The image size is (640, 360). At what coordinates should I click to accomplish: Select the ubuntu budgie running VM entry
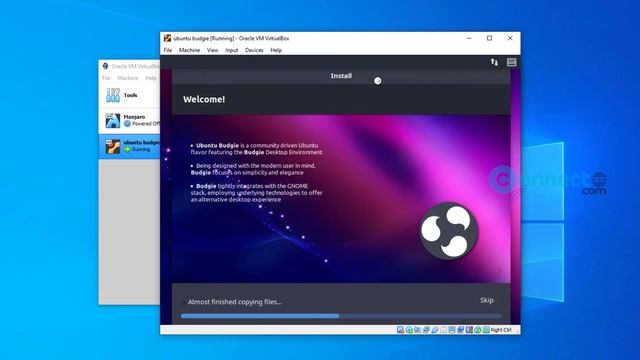pos(129,146)
